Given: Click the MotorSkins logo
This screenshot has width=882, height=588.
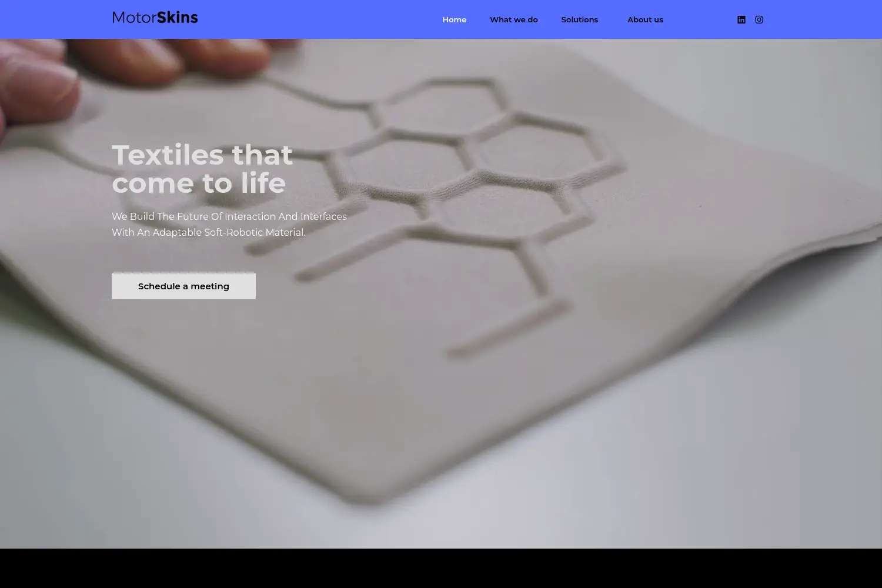Looking at the screenshot, I should click(x=155, y=18).
